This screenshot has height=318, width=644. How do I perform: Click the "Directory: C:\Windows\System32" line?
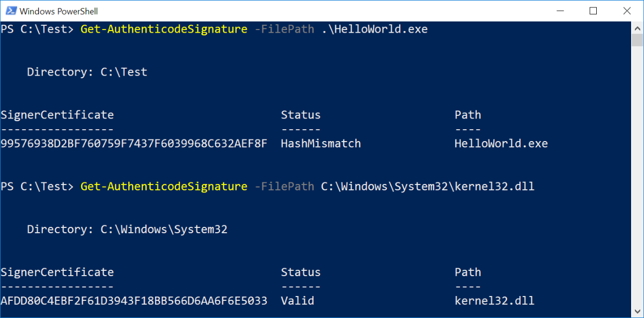pyautogui.click(x=127, y=229)
